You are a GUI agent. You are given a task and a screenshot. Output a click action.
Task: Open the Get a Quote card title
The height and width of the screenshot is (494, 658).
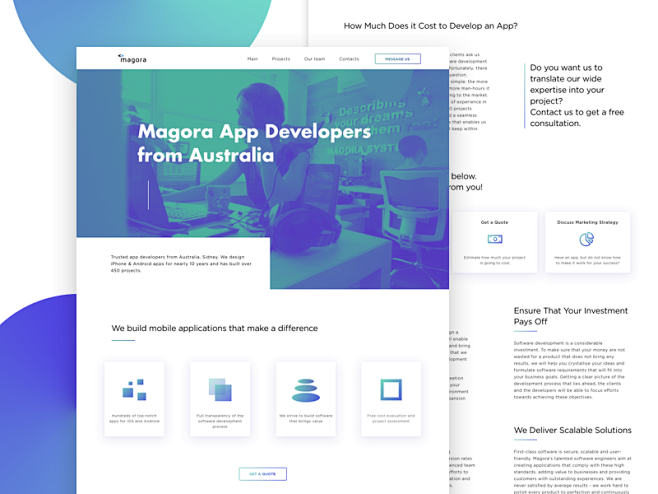click(494, 222)
